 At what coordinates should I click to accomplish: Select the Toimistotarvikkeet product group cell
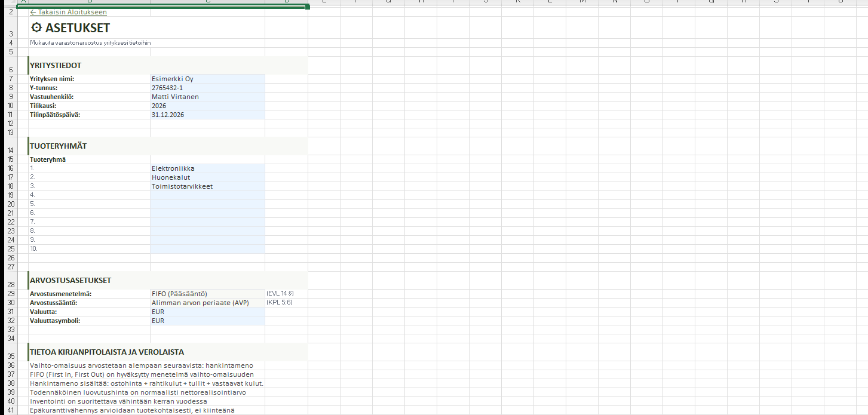[207, 186]
